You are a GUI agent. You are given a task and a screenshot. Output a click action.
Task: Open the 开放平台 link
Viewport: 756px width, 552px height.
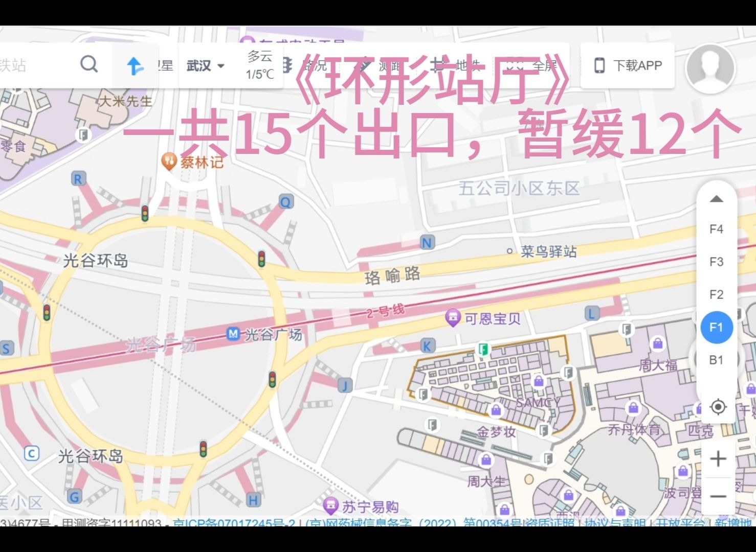[680, 524]
